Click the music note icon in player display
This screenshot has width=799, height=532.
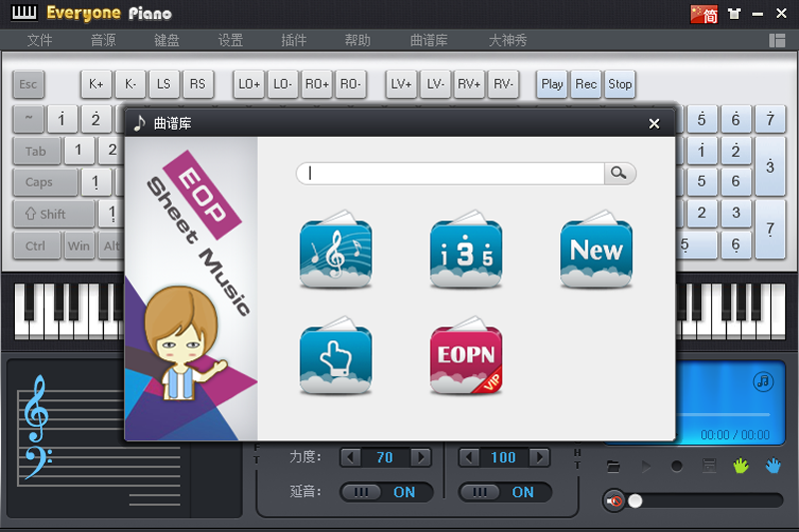763,381
